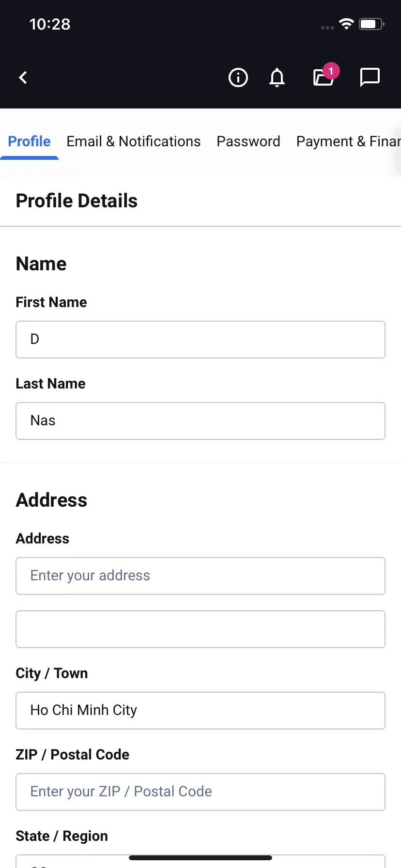Click the ZIP / Postal Code field
Screen dimensions: 401x868
pyautogui.click(x=200, y=792)
